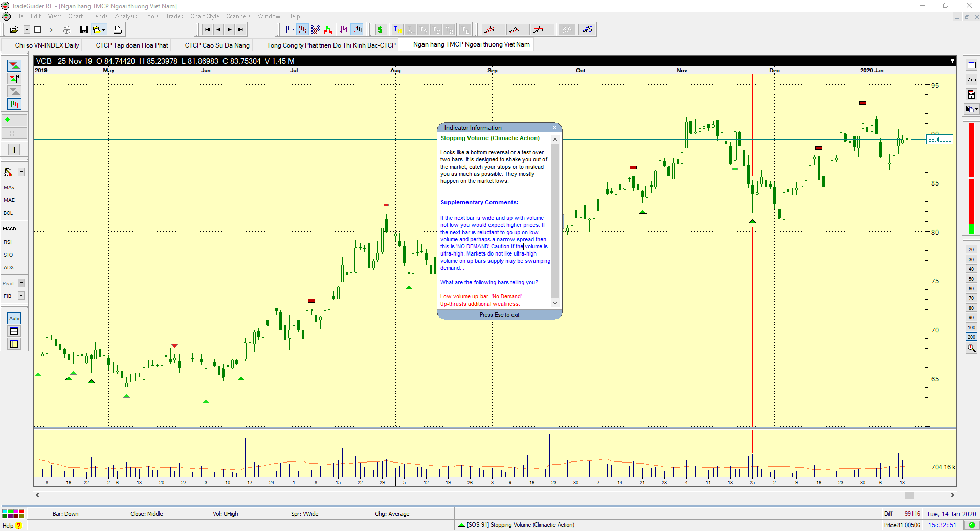Expand the FIB dropdown arrow
The image size is (980, 531).
[x=21, y=296]
